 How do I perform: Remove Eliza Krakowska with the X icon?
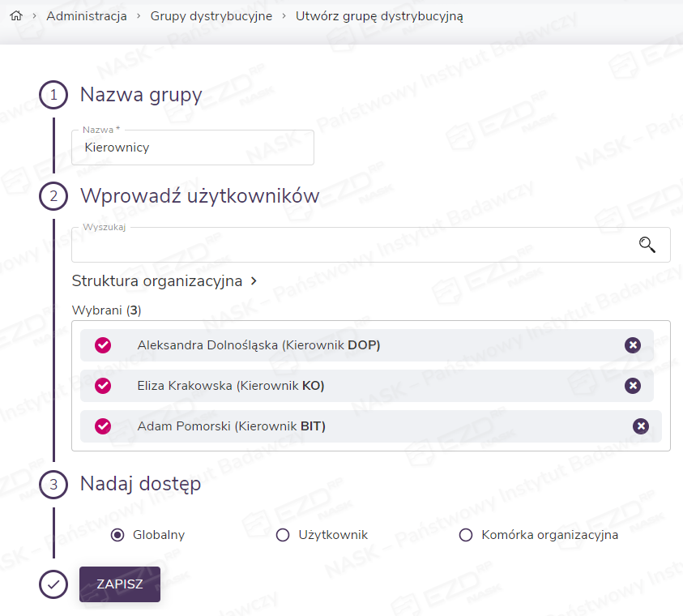click(x=633, y=386)
